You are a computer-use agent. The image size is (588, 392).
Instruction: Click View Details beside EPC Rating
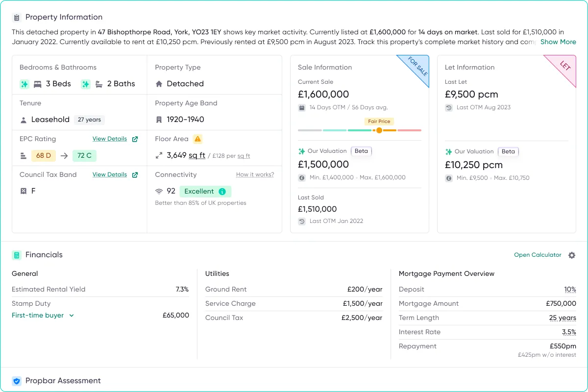coord(109,139)
